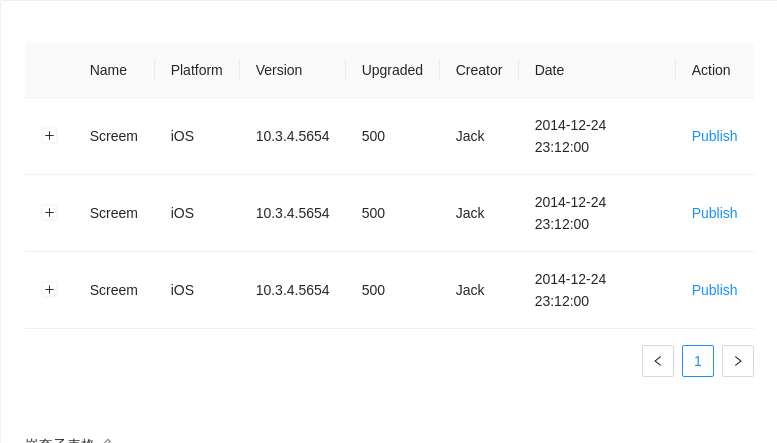Click the Version column header

click(279, 70)
